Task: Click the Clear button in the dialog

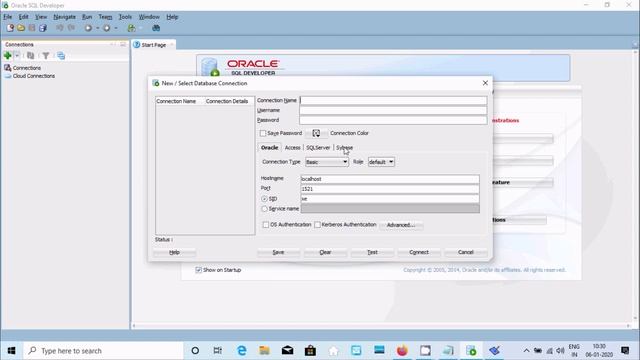Action: [x=325, y=252]
